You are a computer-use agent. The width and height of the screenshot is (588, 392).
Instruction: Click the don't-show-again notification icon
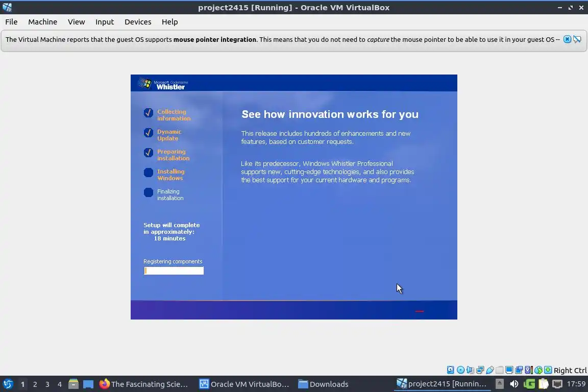pyautogui.click(x=577, y=39)
